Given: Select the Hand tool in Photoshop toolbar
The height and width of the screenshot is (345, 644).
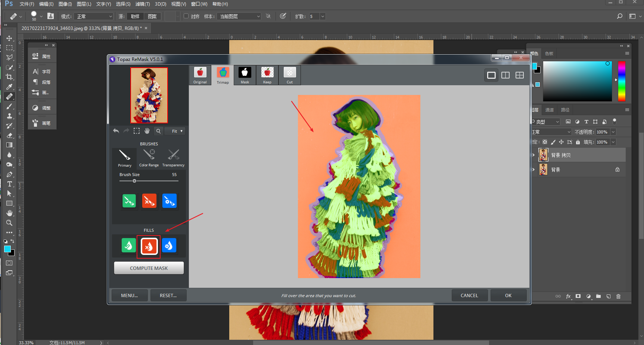Looking at the screenshot, I should point(9,213).
